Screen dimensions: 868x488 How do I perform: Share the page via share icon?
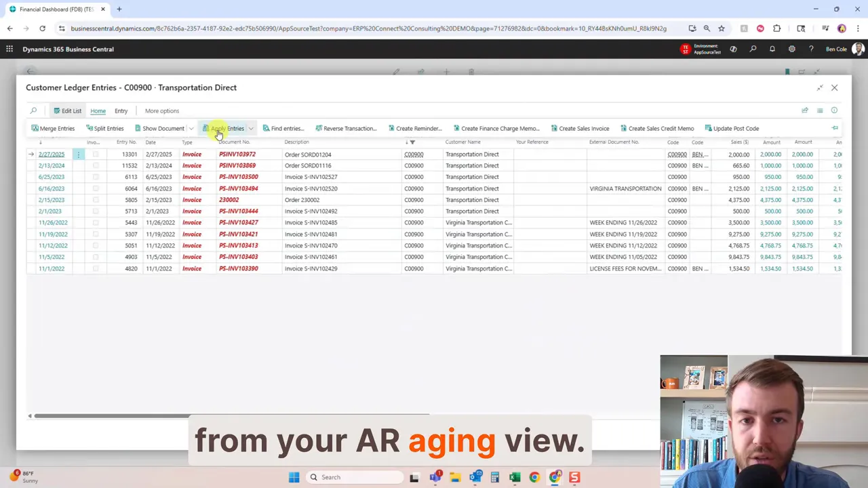[805, 110]
